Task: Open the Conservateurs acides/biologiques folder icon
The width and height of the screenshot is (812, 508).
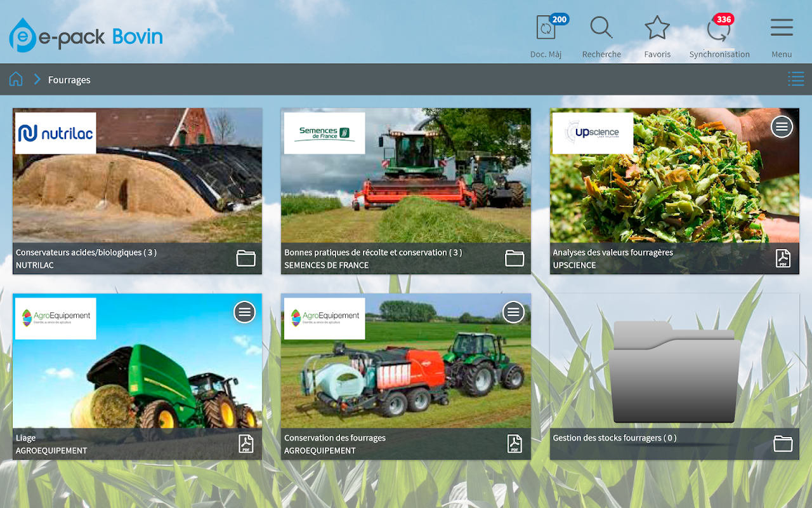Action: tap(246, 258)
